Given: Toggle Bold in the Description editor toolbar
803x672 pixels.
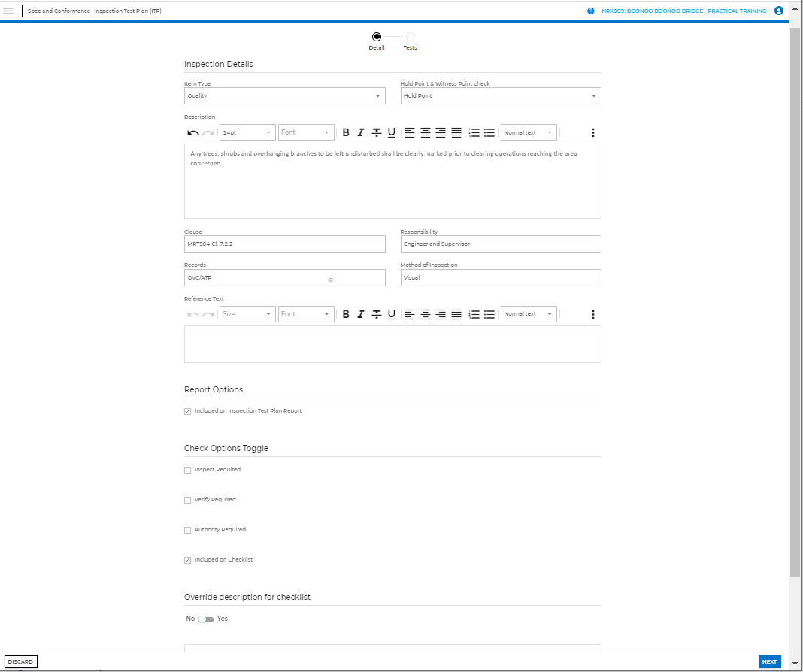Looking at the screenshot, I should (346, 133).
